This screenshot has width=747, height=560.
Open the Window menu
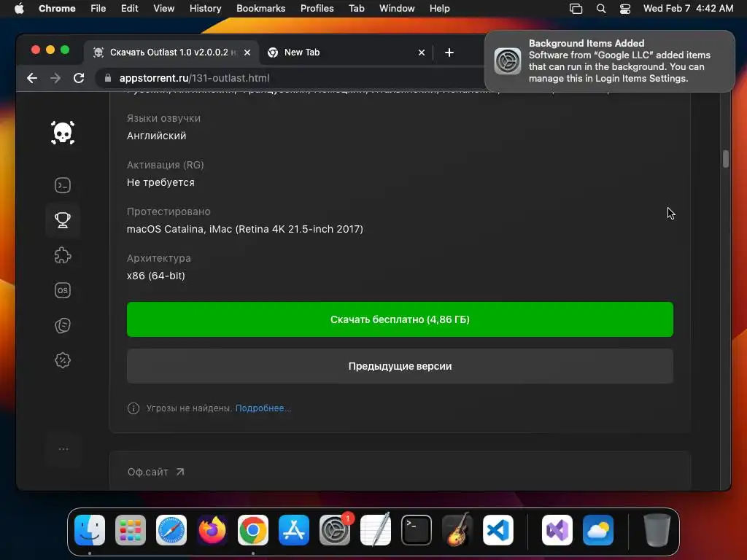point(397,9)
